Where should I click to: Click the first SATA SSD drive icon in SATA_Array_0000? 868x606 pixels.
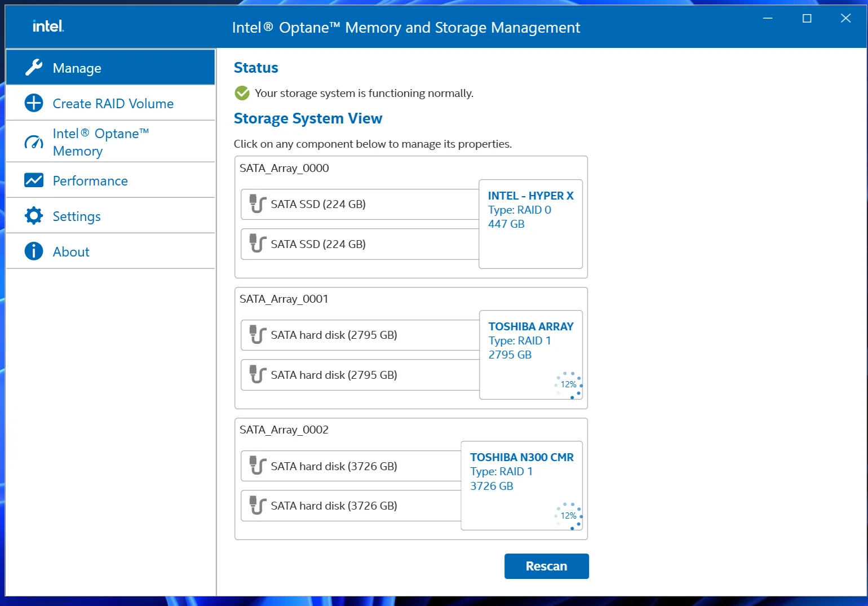point(258,204)
